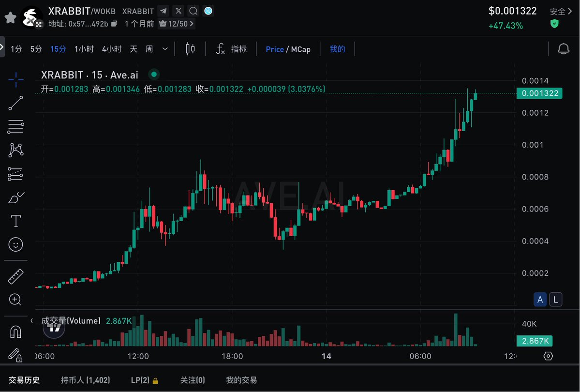This screenshot has height=392, width=580.
Task: Select the 5分 timeframe
Action: click(36, 49)
